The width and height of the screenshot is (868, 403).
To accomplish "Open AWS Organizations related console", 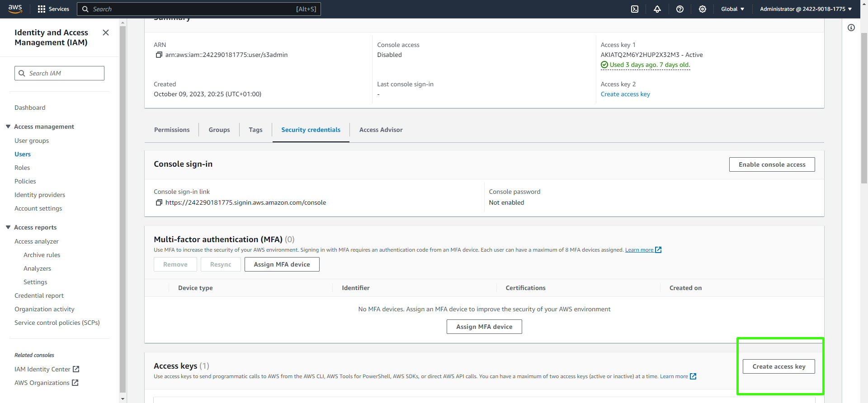I will click(42, 383).
